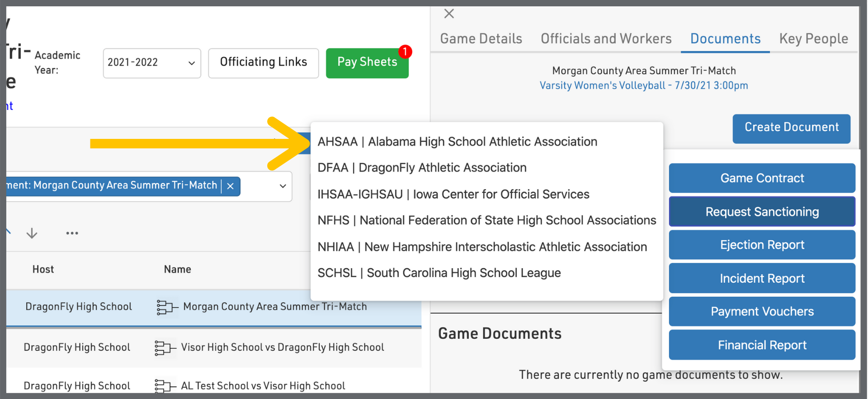Click bracket icon beside Morgan County Tri-Match
The image size is (868, 399).
click(166, 307)
